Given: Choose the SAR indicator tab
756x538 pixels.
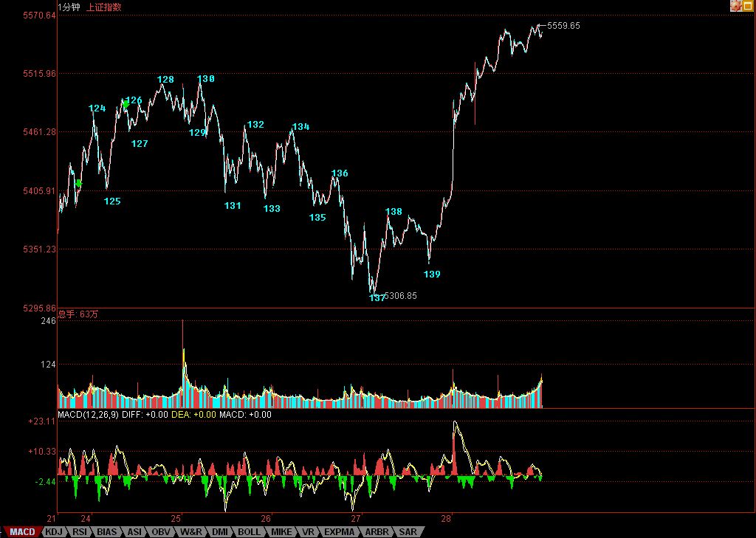Looking at the screenshot, I should tap(408, 531).
